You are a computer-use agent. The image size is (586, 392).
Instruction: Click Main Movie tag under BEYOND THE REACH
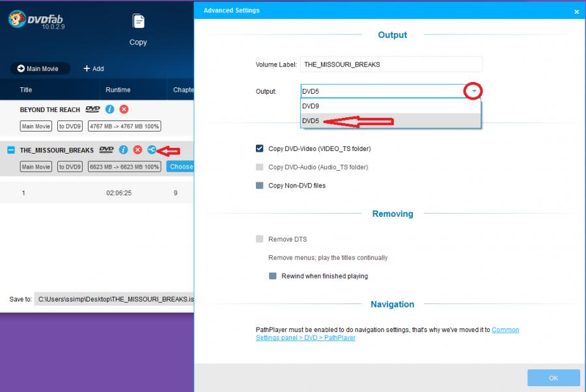coord(36,126)
